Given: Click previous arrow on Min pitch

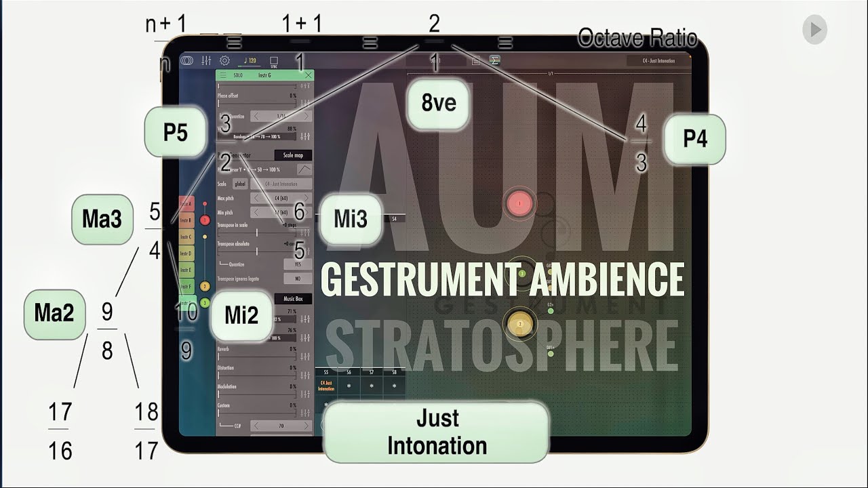Looking at the screenshot, I should tap(256, 212).
